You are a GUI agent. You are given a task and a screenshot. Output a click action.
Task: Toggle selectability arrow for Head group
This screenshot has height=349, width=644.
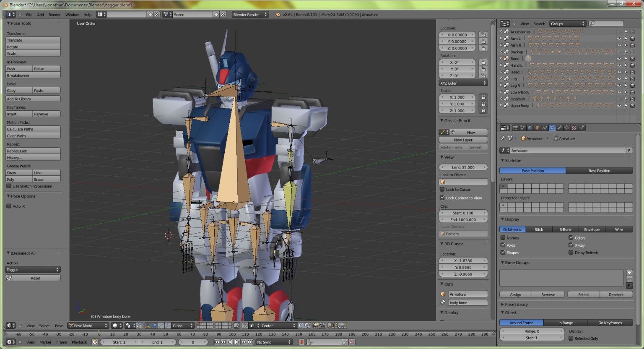click(x=626, y=72)
